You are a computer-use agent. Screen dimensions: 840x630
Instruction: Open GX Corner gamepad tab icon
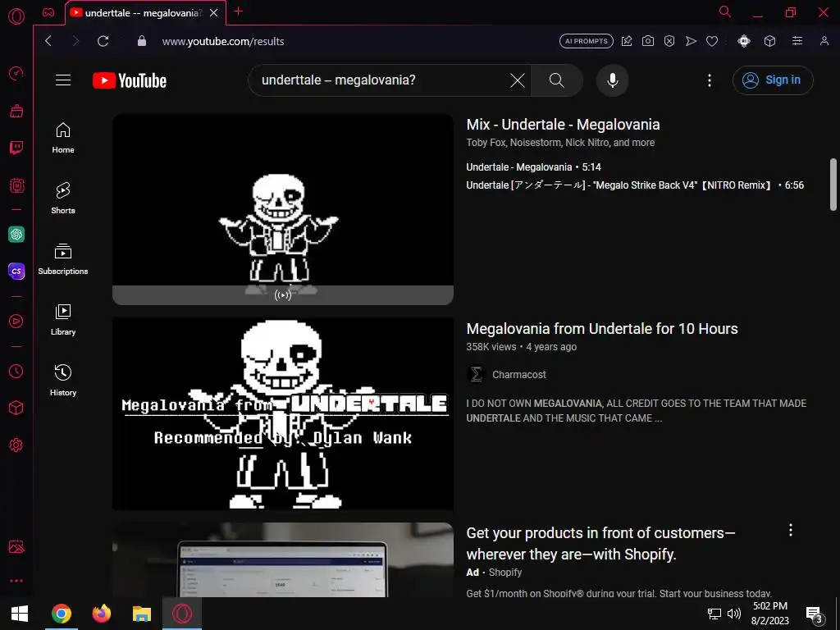pos(48,12)
